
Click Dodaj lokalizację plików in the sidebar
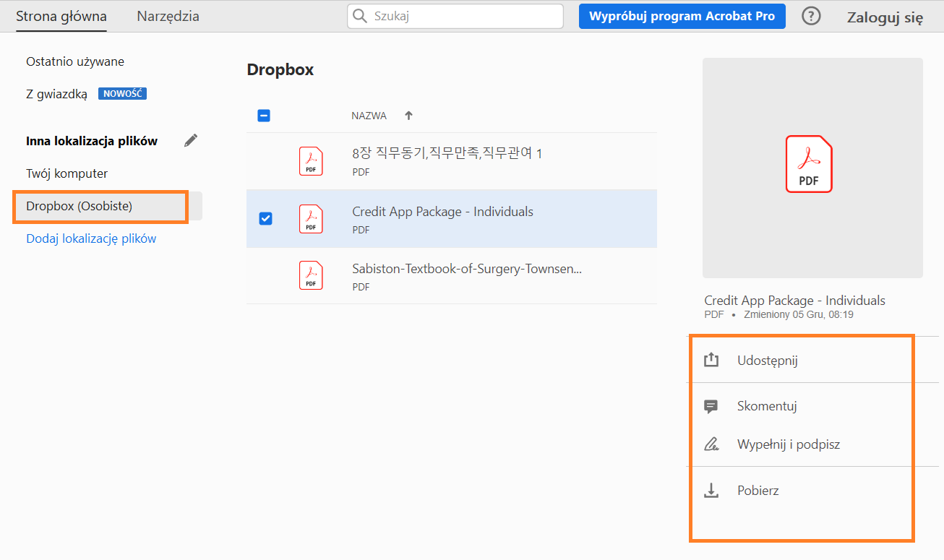[x=90, y=238]
